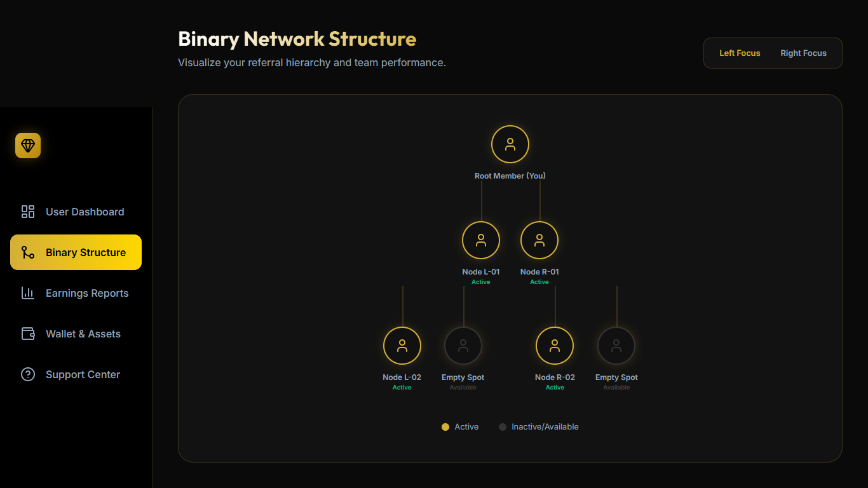The image size is (868, 488).
Task: Click the Empty Spot under Node L-01
Action: click(x=463, y=346)
